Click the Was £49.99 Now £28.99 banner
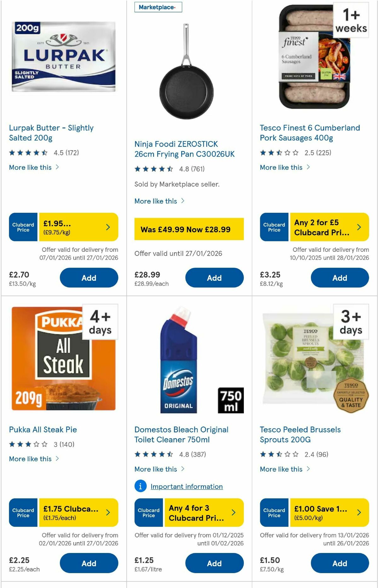Screen dimensions: 378x588 189,230
